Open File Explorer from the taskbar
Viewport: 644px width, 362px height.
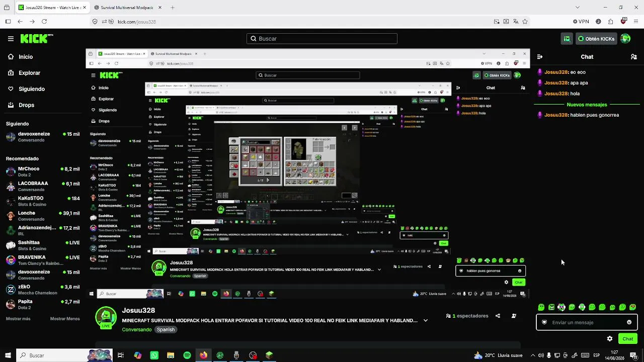tap(171, 355)
